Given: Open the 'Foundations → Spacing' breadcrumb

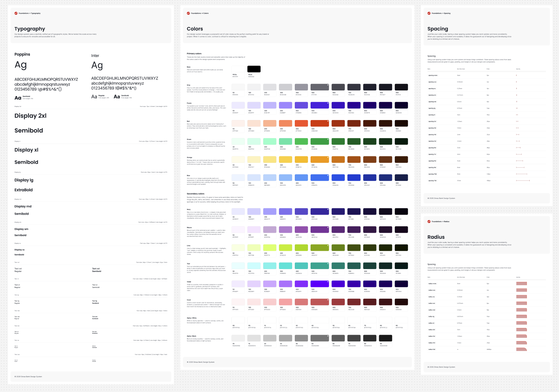Looking at the screenshot, I should 441,13.
